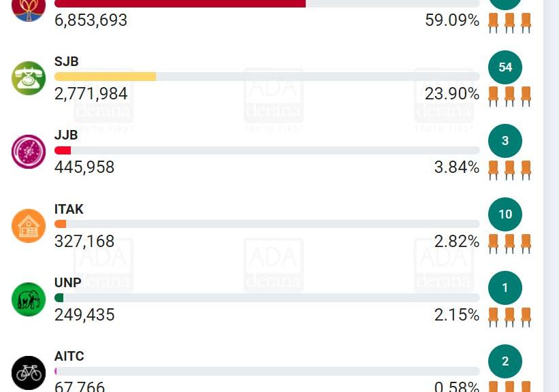Viewport: 559px width, 392px height.
Task: Click the SJB vote count 2,771,984
Action: [x=91, y=94]
